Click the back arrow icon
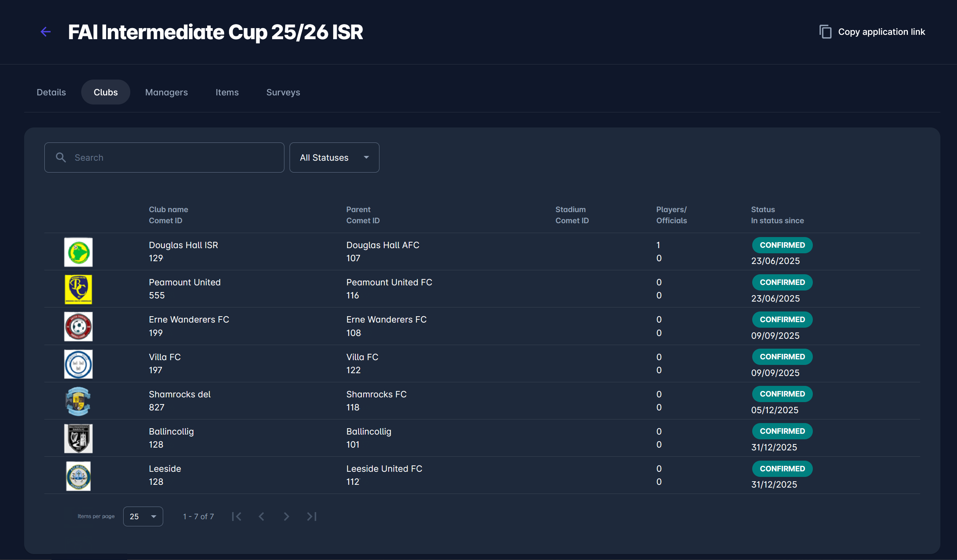This screenshot has width=957, height=560. (x=46, y=32)
